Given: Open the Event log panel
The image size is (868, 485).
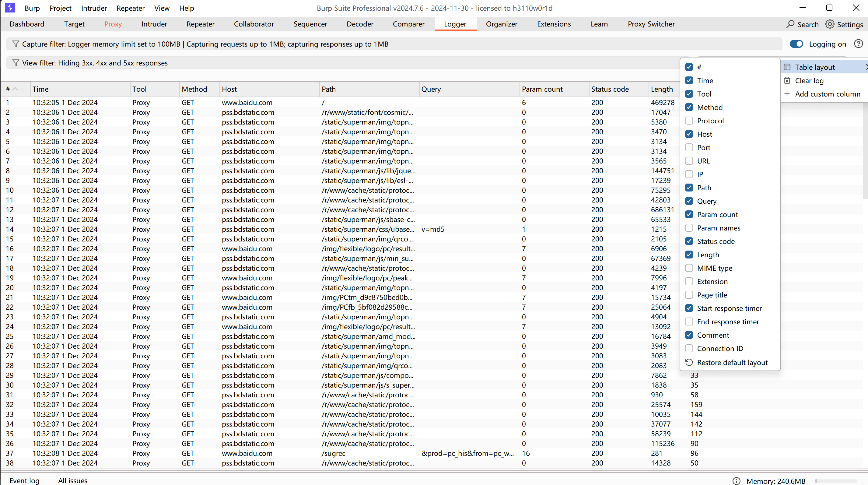Looking at the screenshot, I should pos(24,481).
